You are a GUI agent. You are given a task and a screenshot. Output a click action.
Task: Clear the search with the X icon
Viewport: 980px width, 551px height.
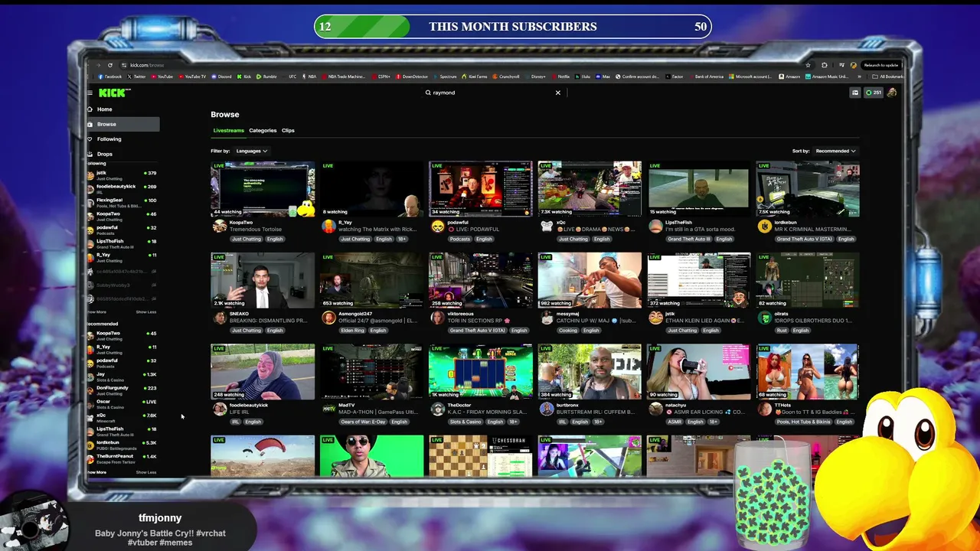557,93
